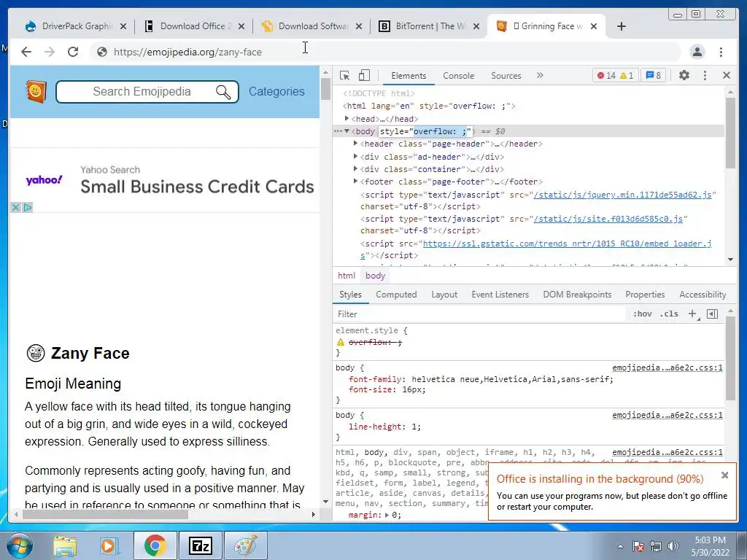This screenshot has width=747, height=560.
Task: Click the invalid overflow warning icon
Action: click(340, 342)
